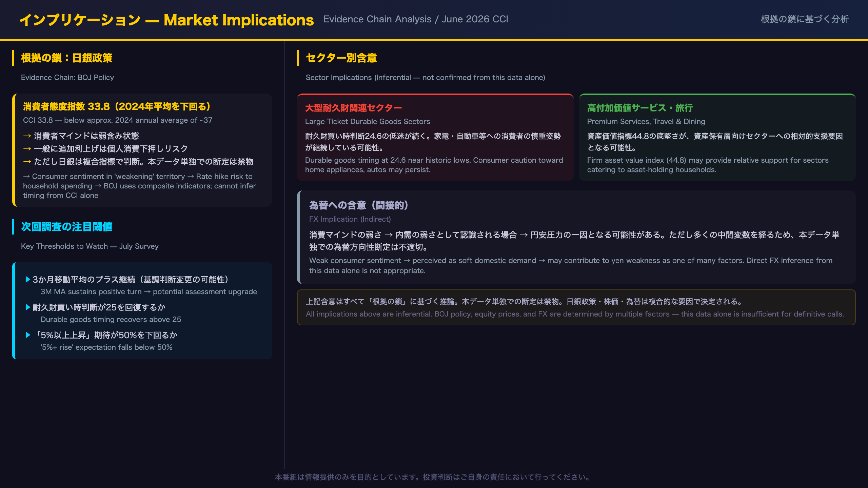This screenshot has width=868, height=488.
Task: Click the '根拠の鎖に基づく分析' header label
Action: point(805,19)
